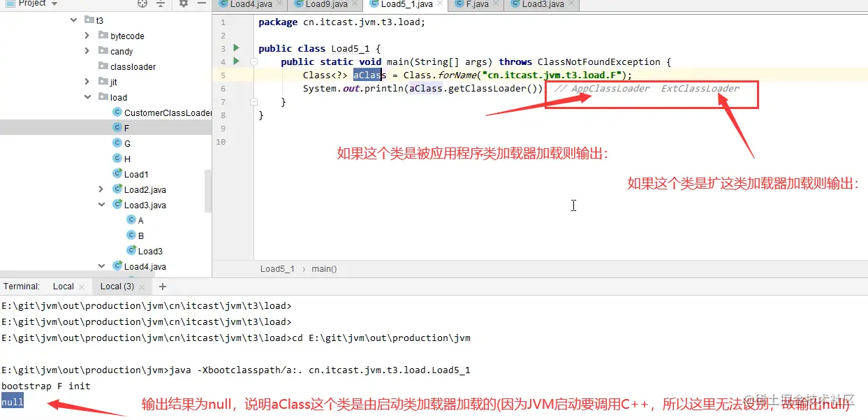Expand the candy folder
Image resolution: width=868 pixels, height=420 pixels.
pyautogui.click(x=87, y=51)
